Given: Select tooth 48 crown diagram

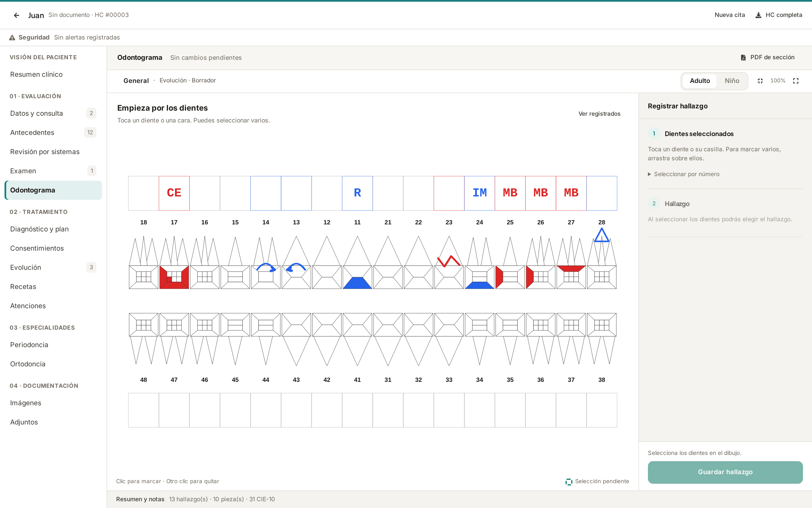Looking at the screenshot, I should pos(144,325).
